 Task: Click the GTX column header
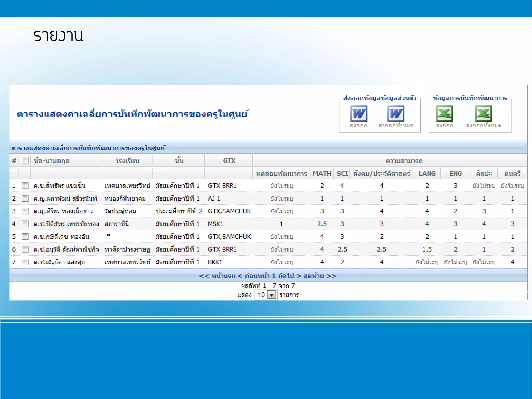(229, 161)
